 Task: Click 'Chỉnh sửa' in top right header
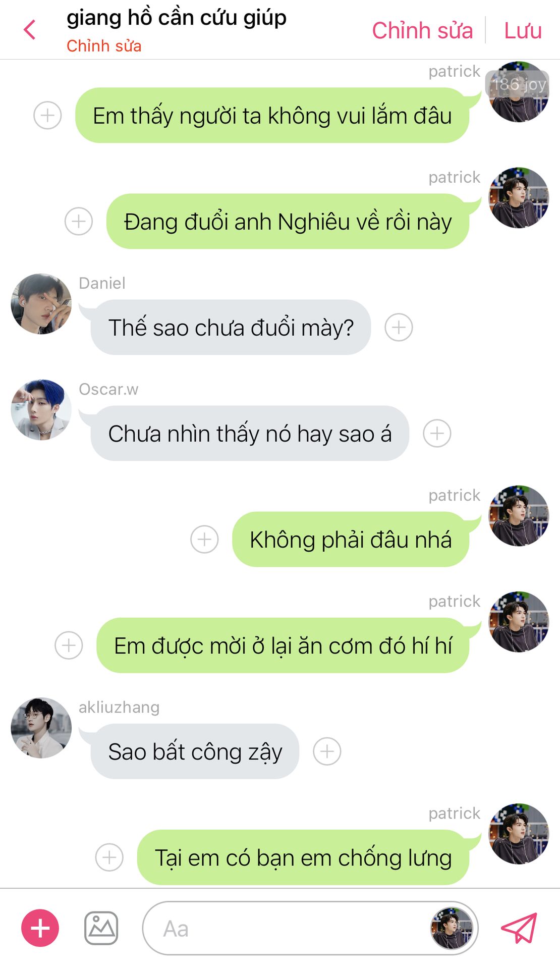[x=422, y=30]
